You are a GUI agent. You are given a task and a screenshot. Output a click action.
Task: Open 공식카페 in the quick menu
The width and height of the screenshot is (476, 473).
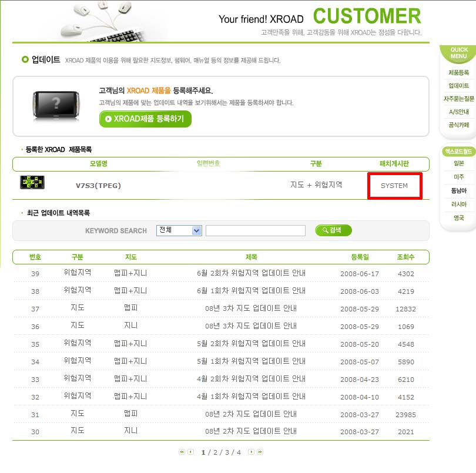[458, 125]
